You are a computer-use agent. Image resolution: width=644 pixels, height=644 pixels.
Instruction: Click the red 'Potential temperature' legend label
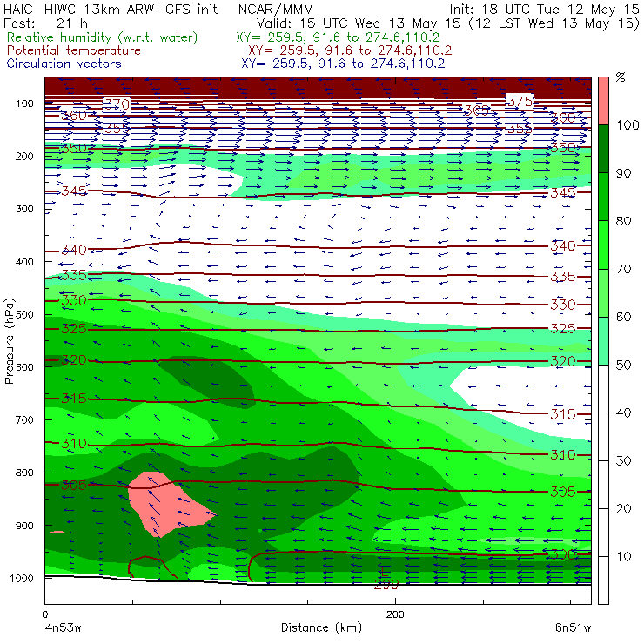(x=73, y=50)
